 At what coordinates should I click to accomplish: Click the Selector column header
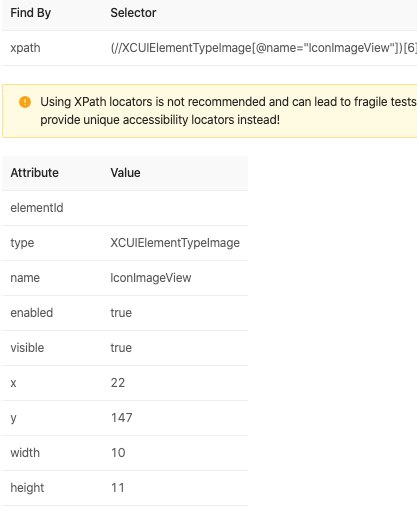point(133,13)
